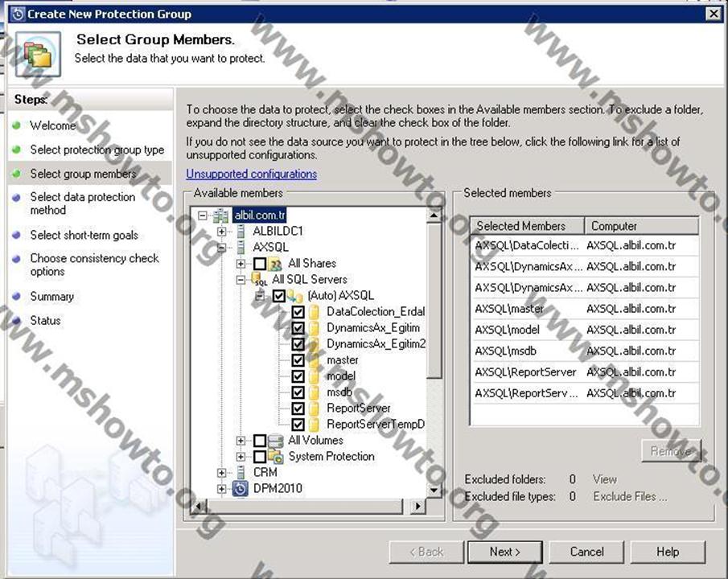Collapse the AXSQL server node
This screenshot has height=579, width=728.
click(221, 248)
